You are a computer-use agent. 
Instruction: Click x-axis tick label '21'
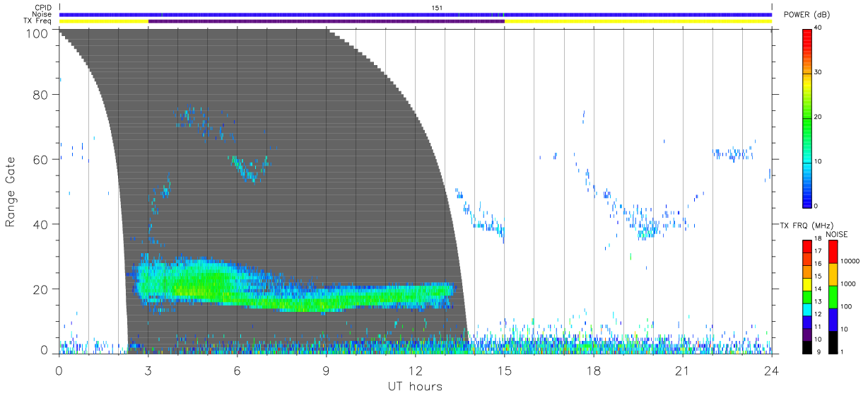(x=682, y=370)
